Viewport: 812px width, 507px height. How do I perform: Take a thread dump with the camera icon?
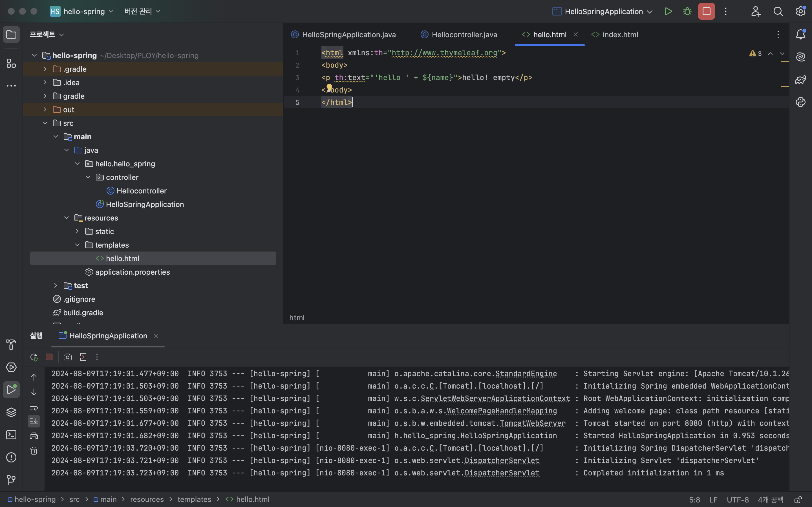pos(68,357)
